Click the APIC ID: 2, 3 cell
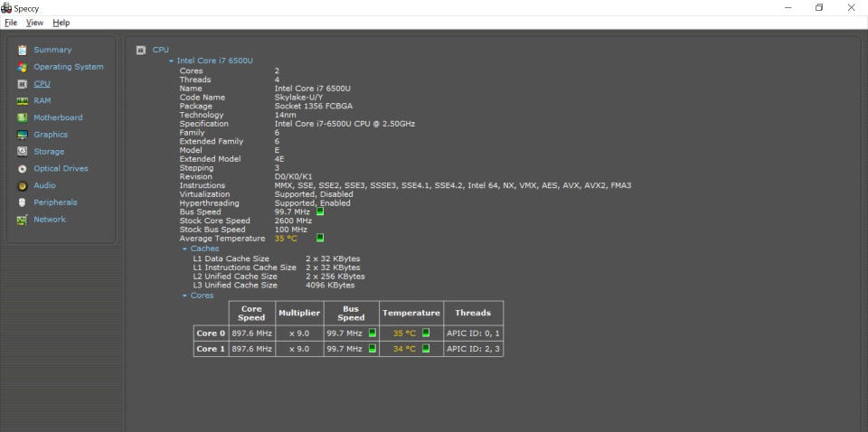868x432 pixels. point(473,349)
